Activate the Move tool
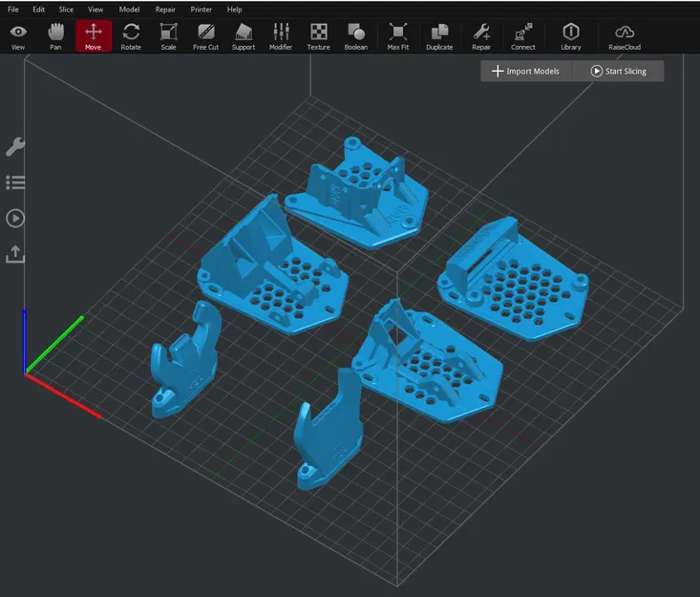Viewport: 700px width, 597px height. 94,36
